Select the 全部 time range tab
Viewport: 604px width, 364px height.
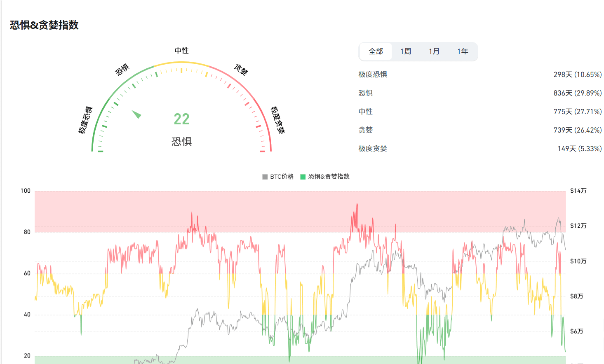coord(376,51)
